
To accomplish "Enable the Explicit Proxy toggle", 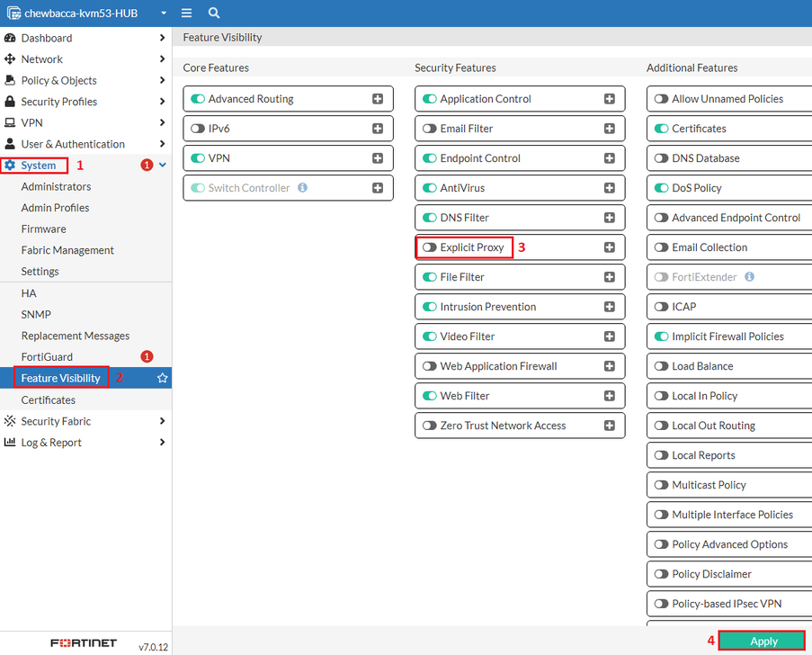I will click(x=429, y=247).
